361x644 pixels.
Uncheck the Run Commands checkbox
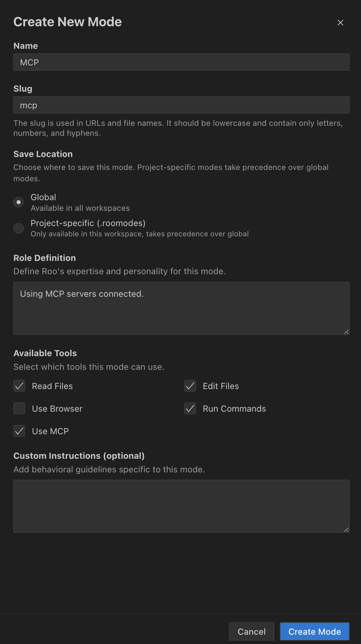[x=190, y=408]
